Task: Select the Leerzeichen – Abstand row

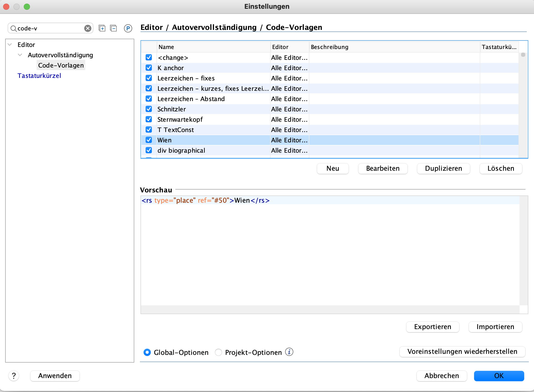Action: [x=330, y=99]
